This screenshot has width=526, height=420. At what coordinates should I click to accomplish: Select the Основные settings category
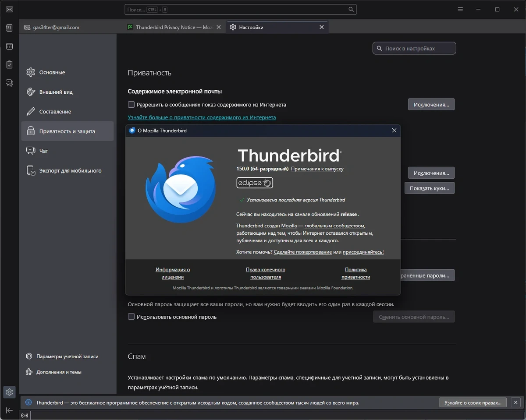pyautogui.click(x=68, y=72)
